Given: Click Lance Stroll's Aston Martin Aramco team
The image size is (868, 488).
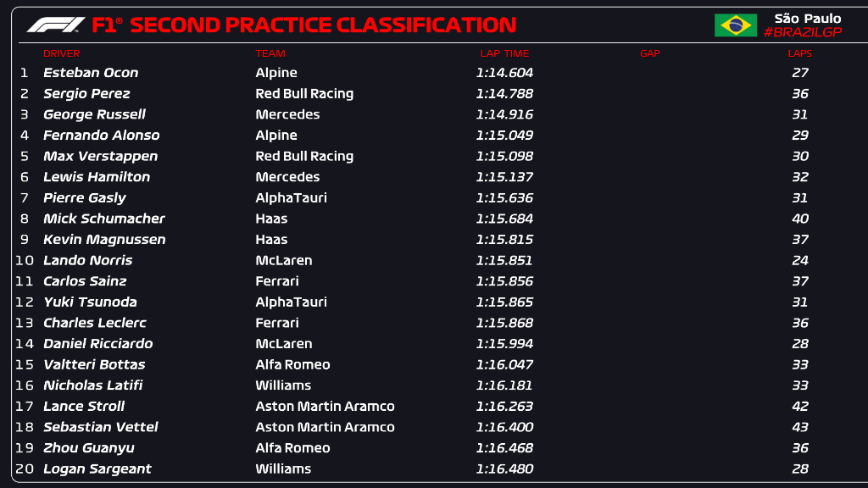Looking at the screenshot, I should pyautogui.click(x=325, y=406).
